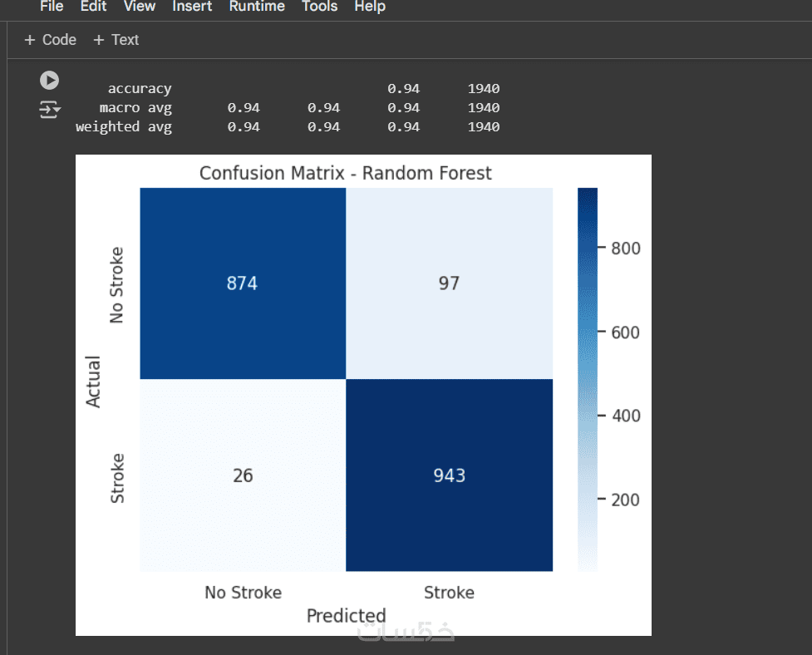
Task: Open the Edit menu
Action: pyautogui.click(x=93, y=7)
